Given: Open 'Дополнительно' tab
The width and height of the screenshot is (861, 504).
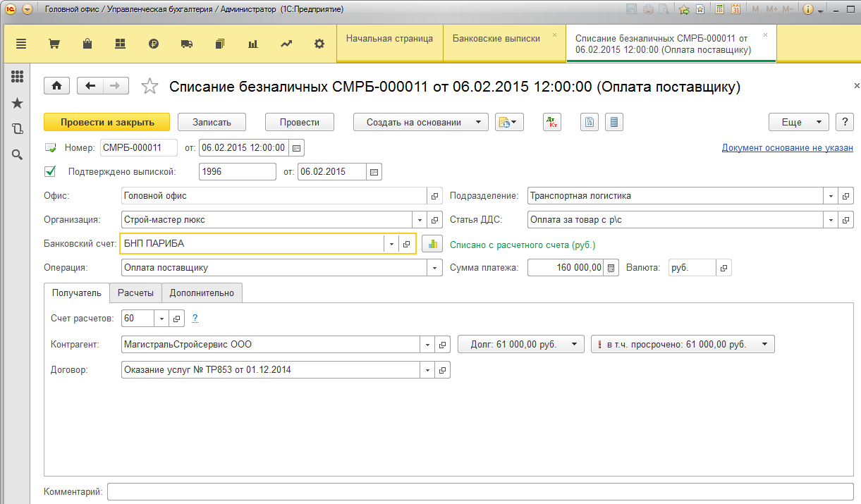Looking at the screenshot, I should [x=202, y=293].
